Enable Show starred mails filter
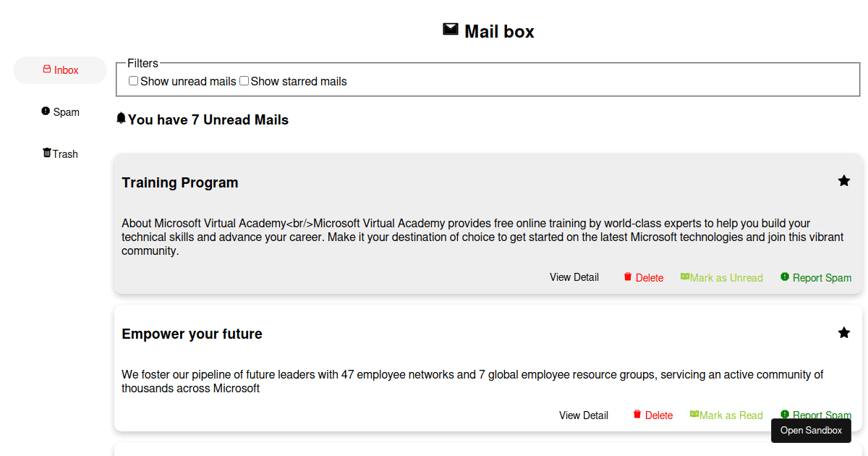The width and height of the screenshot is (868, 456). coord(244,81)
